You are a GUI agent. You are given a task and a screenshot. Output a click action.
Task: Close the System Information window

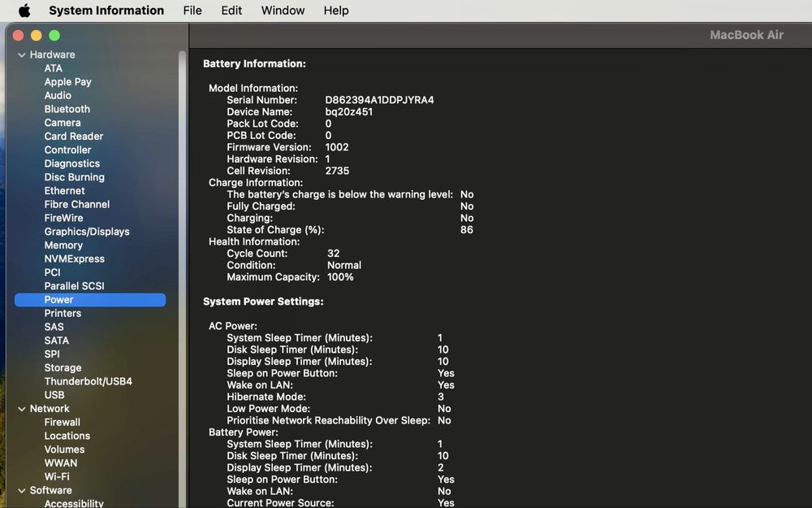(x=18, y=35)
